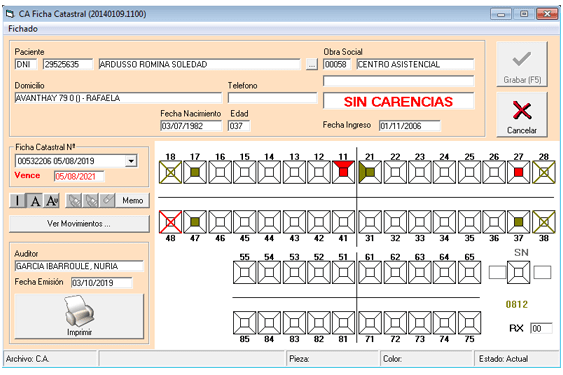This screenshot has height=375, width=563.
Task: Select tooth 14 in odontogram
Action: pyautogui.click(x=269, y=172)
